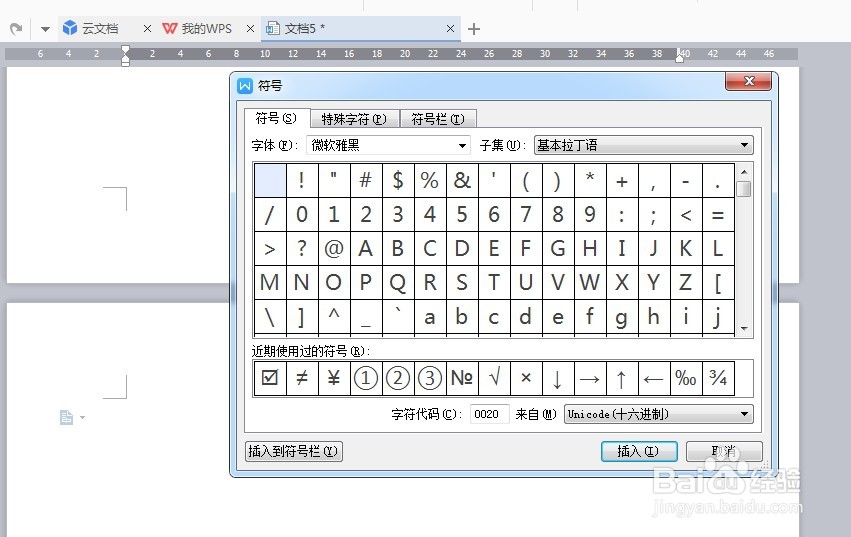Close the 文档5 tab
This screenshot has height=537, width=851.
tap(450, 29)
